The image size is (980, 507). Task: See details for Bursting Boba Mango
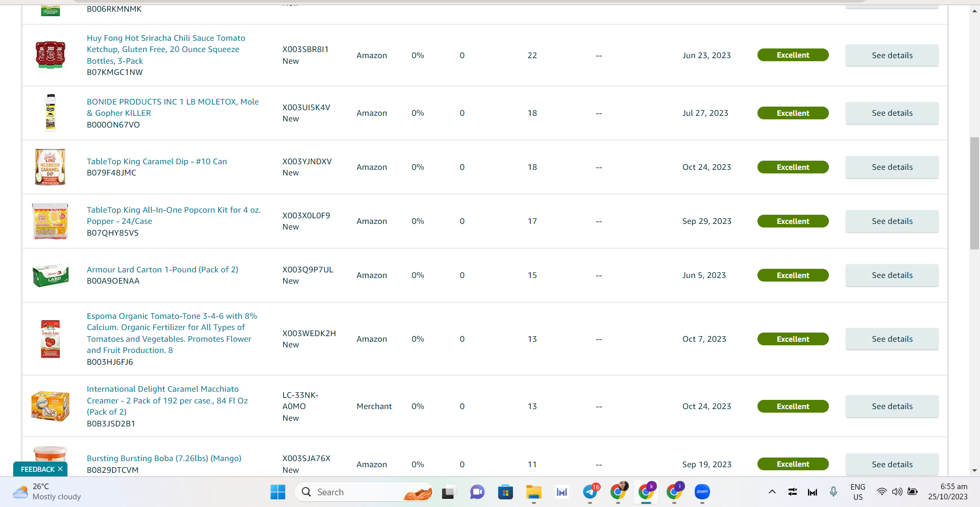(x=892, y=464)
